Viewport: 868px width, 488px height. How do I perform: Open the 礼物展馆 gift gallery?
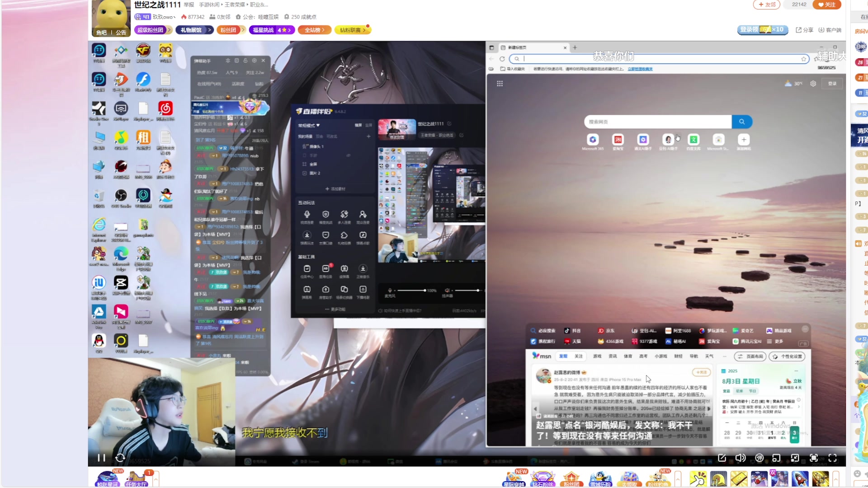[x=194, y=30]
